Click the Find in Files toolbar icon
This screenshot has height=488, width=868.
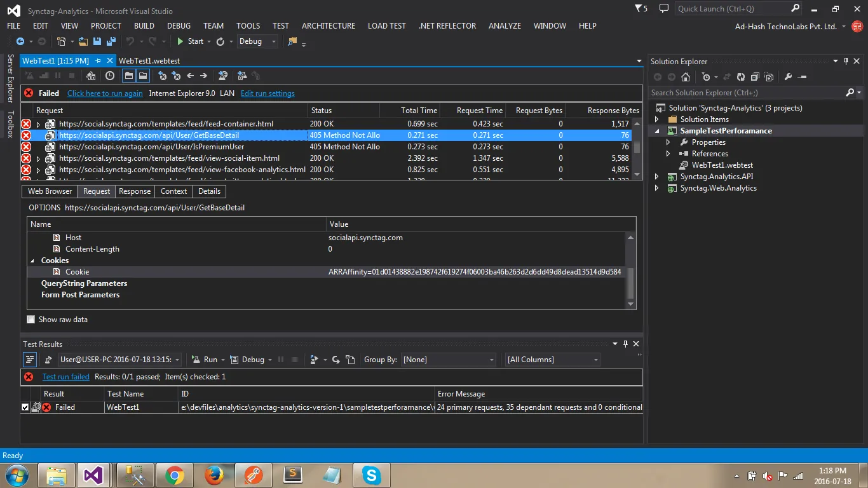(292, 41)
